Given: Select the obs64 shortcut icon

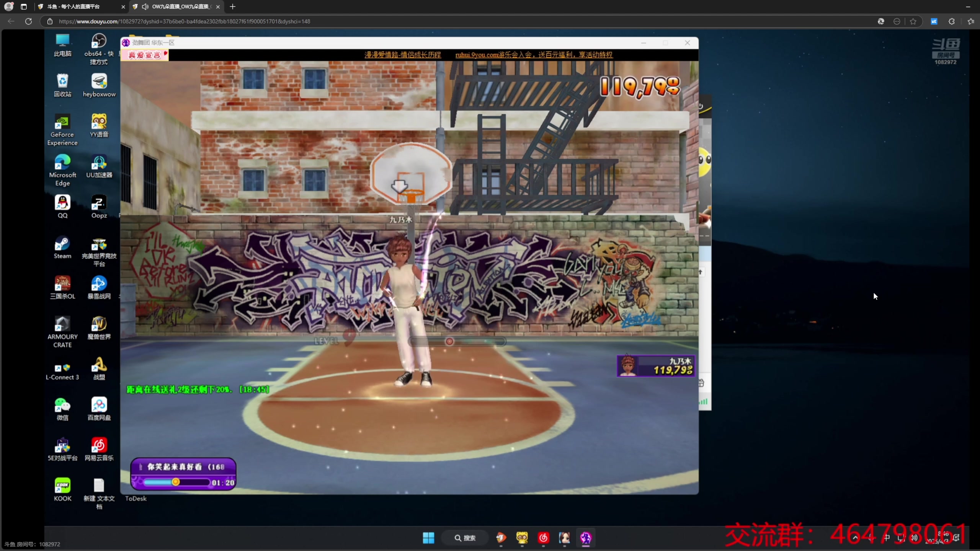Looking at the screenshot, I should (x=99, y=49).
